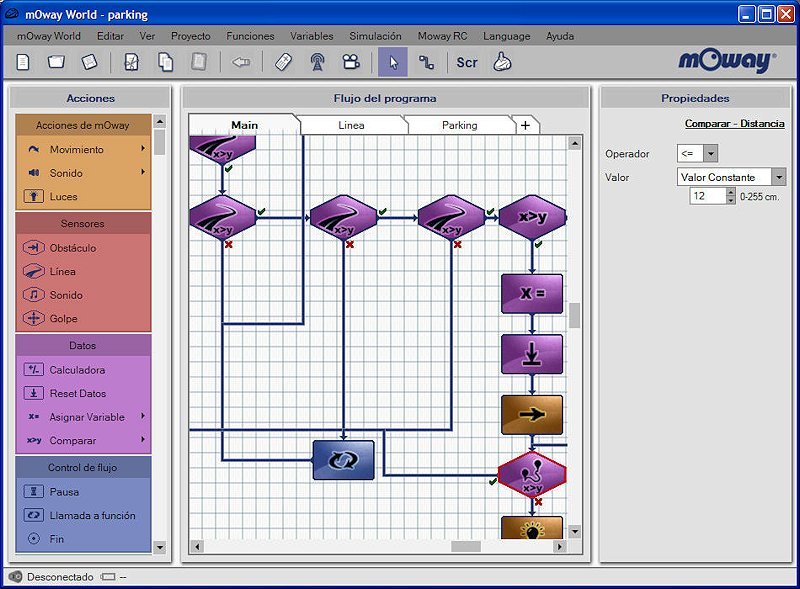The height and width of the screenshot is (589, 800).
Task: Select the Obstáculo sensor action
Action: point(73,248)
